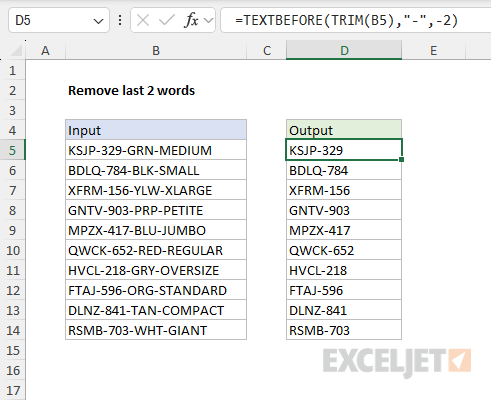Select cell BDLQ-784-BLK-SMALL
This screenshot has width=491, height=400.
(x=156, y=170)
